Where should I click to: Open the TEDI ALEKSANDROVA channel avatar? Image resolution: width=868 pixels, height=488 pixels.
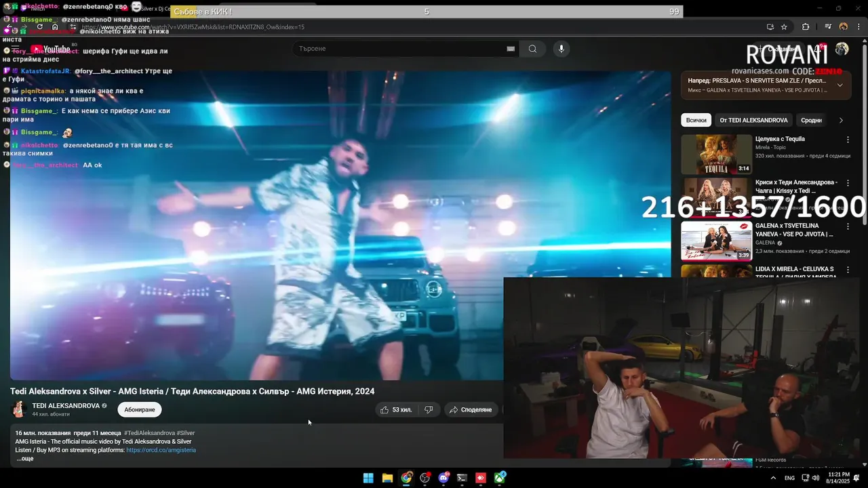coord(18,409)
